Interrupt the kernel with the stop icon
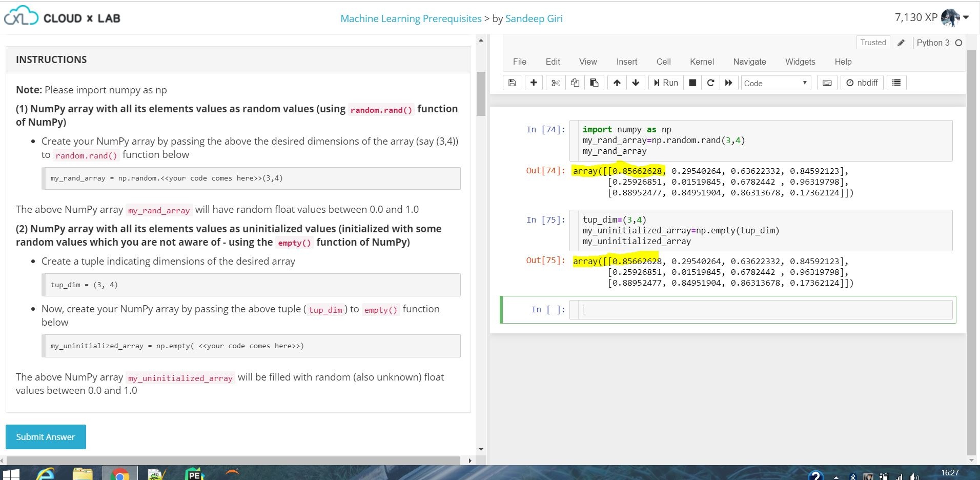 (x=692, y=83)
